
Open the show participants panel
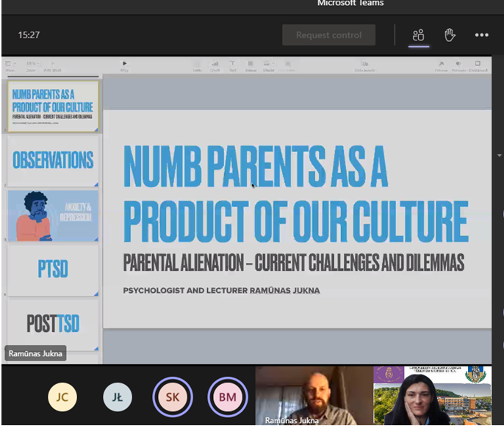point(419,35)
